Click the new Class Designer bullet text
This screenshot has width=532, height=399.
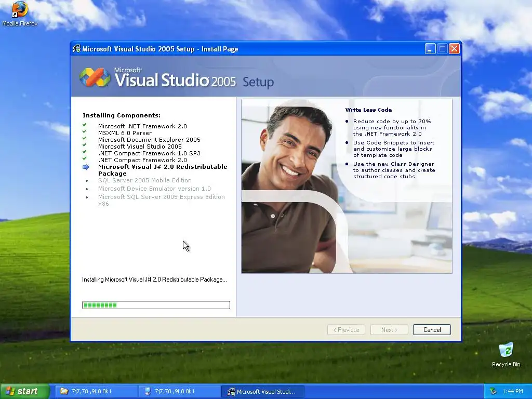pyautogui.click(x=394, y=170)
